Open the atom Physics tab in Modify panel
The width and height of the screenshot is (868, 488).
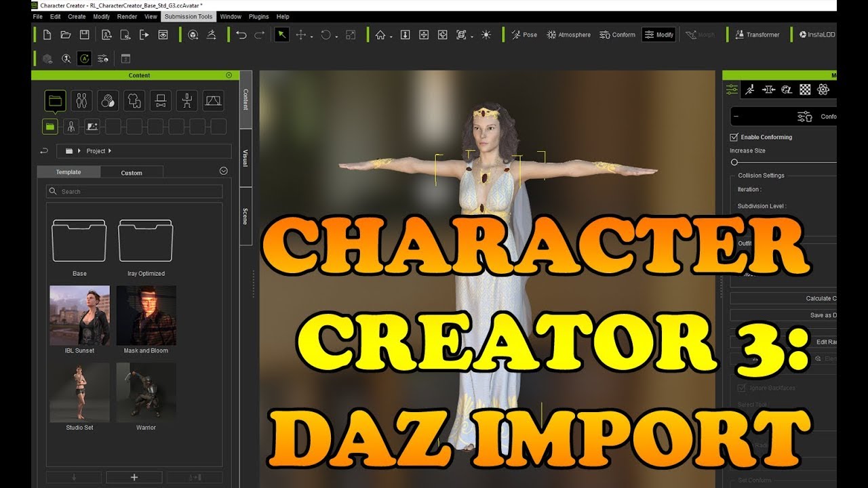point(823,89)
